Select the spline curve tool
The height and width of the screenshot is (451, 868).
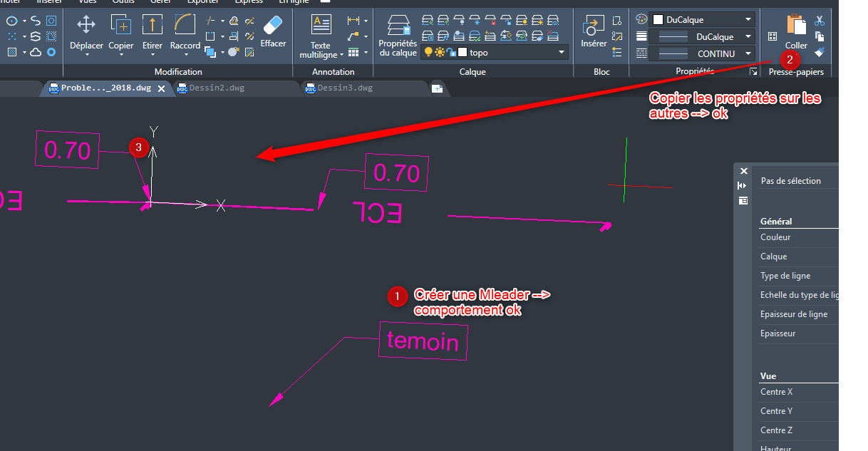click(x=36, y=21)
